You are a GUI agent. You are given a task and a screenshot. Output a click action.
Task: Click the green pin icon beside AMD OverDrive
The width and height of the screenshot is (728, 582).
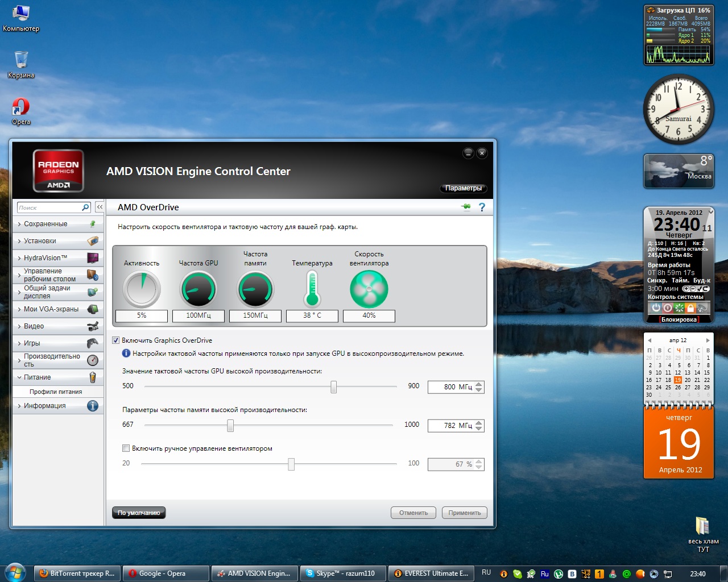click(x=466, y=207)
